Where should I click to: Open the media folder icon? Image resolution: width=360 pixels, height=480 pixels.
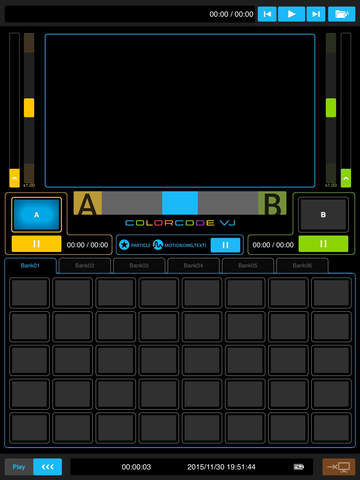coord(341,14)
